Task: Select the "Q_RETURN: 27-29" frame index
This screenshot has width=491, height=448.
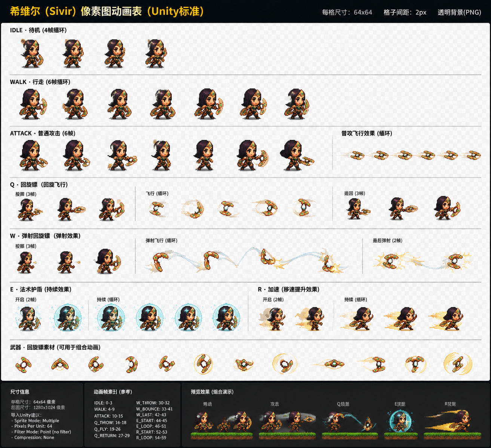Action: 112,436
